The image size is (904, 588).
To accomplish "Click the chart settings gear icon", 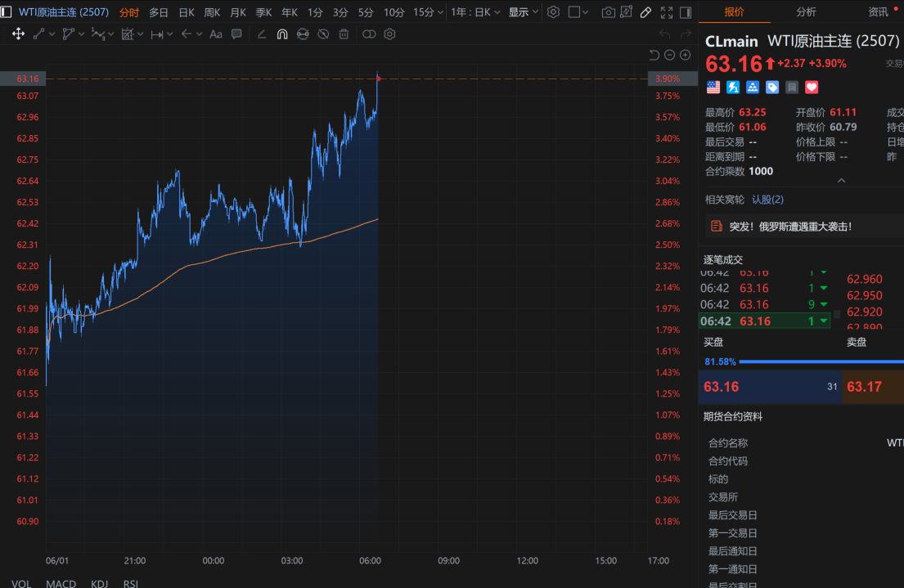I will point(554,12).
